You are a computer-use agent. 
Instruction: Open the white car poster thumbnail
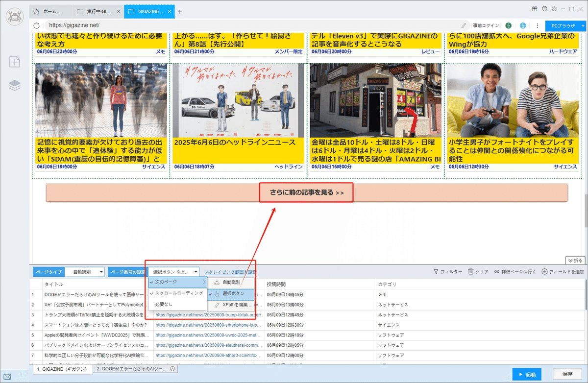click(x=238, y=100)
